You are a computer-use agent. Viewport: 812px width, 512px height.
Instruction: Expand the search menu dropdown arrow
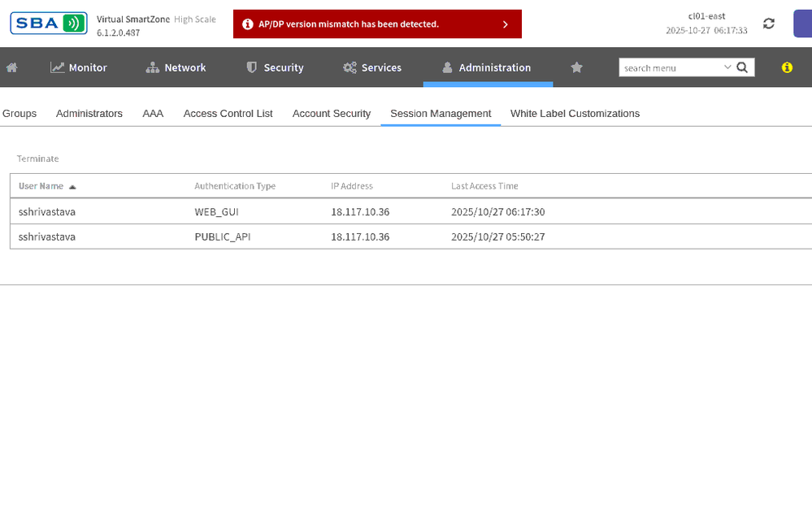(727, 67)
